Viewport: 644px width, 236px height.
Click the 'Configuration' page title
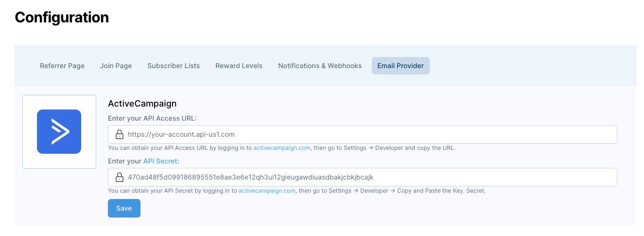[62, 18]
